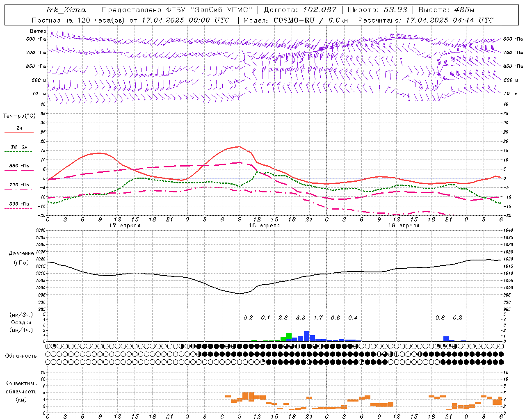Screen dimensions: 525x420
Task: Select the longitude value 102.087
Action: coord(320,10)
